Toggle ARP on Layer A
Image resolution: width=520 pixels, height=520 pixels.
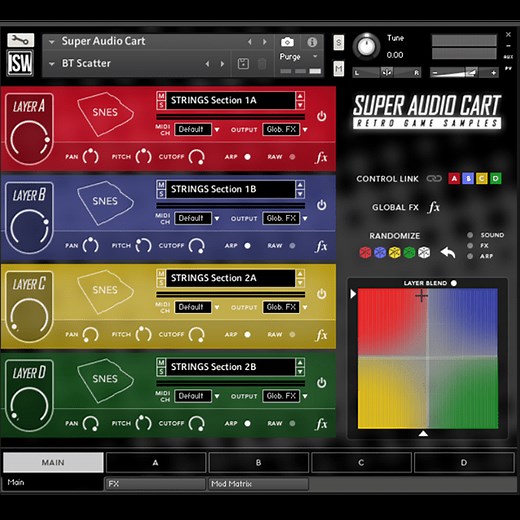[x=247, y=157]
